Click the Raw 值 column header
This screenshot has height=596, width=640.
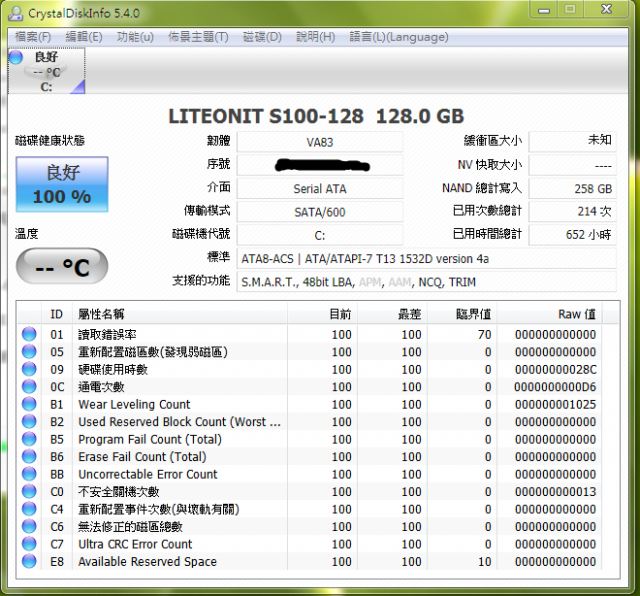(x=549, y=314)
